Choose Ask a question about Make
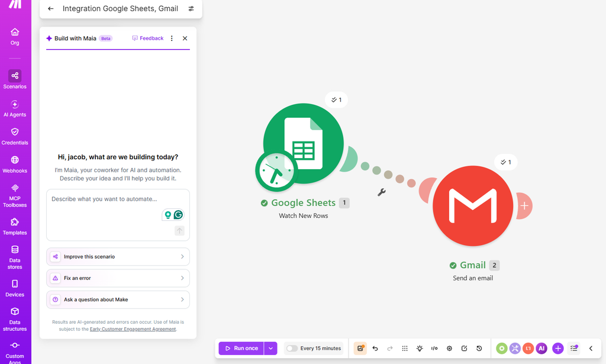 point(118,299)
